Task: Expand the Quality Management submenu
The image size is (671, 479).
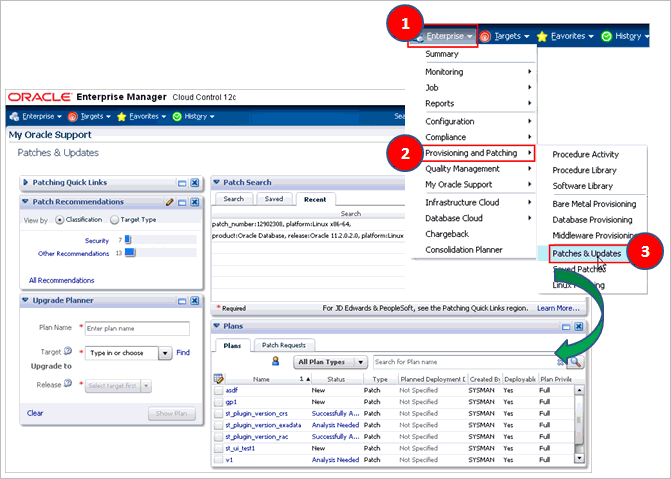Action: (x=478, y=169)
